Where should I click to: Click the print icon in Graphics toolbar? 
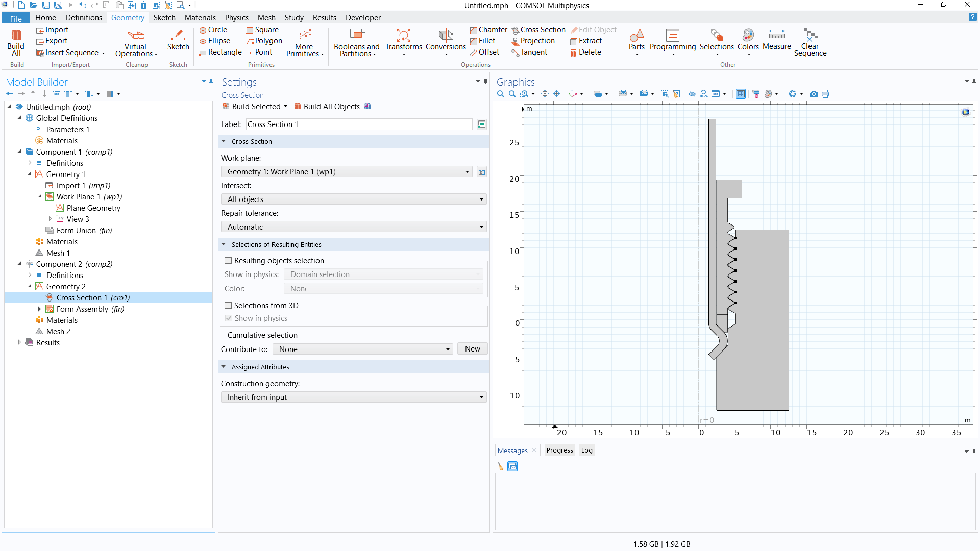825,94
